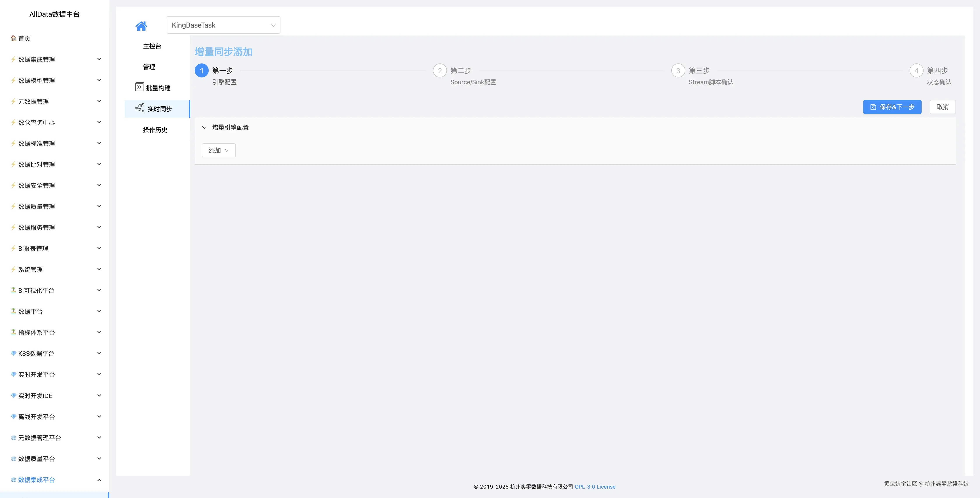The height and width of the screenshot is (498, 980).
Task: Click the blue home icon
Action: 141,26
